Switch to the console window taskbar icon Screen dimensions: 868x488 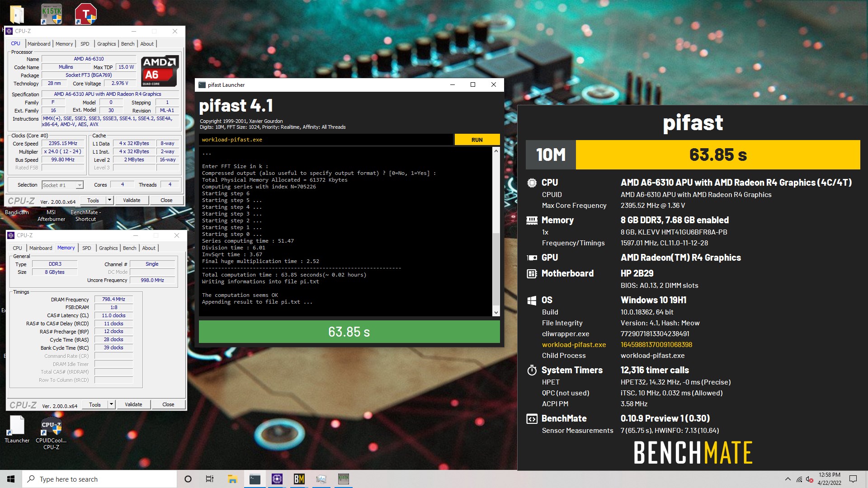(x=255, y=479)
